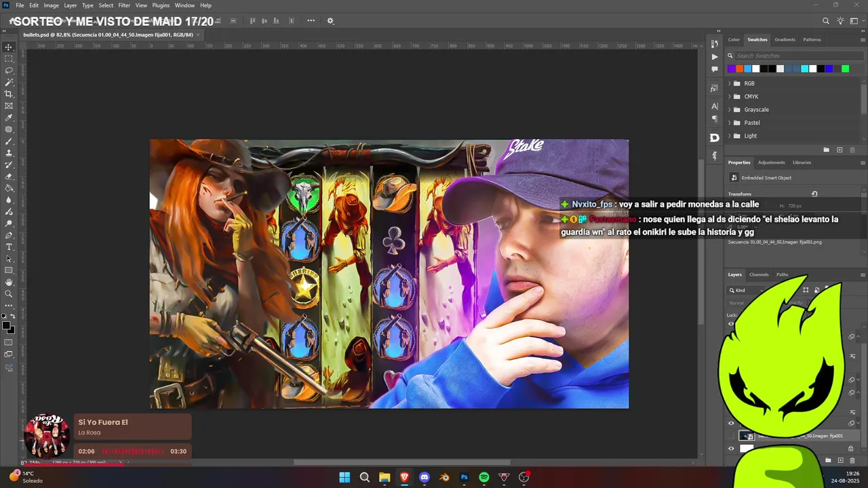Swap foreground and background colors
Screen dimensions: 868x488
tap(13, 317)
